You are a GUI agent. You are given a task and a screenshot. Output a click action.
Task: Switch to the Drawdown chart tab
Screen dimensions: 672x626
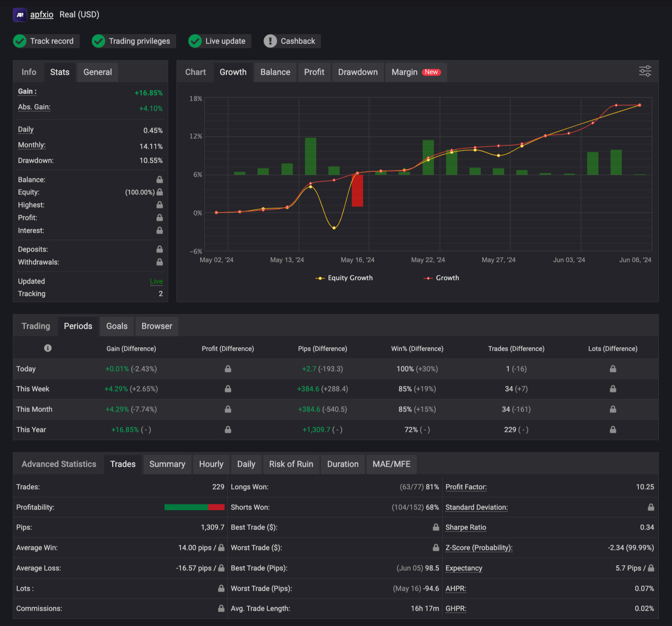357,72
